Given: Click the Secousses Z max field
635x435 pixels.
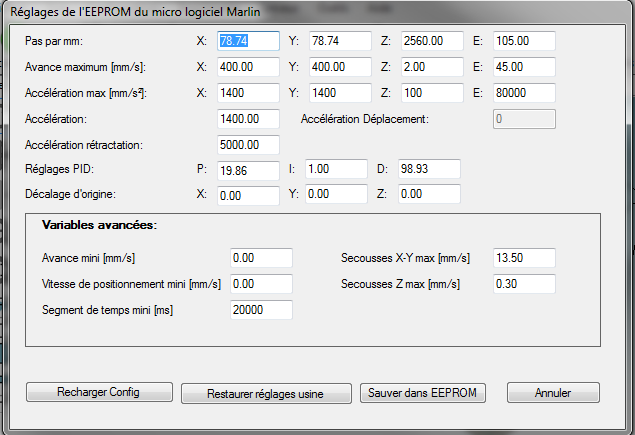Looking at the screenshot, I should click(x=524, y=284).
